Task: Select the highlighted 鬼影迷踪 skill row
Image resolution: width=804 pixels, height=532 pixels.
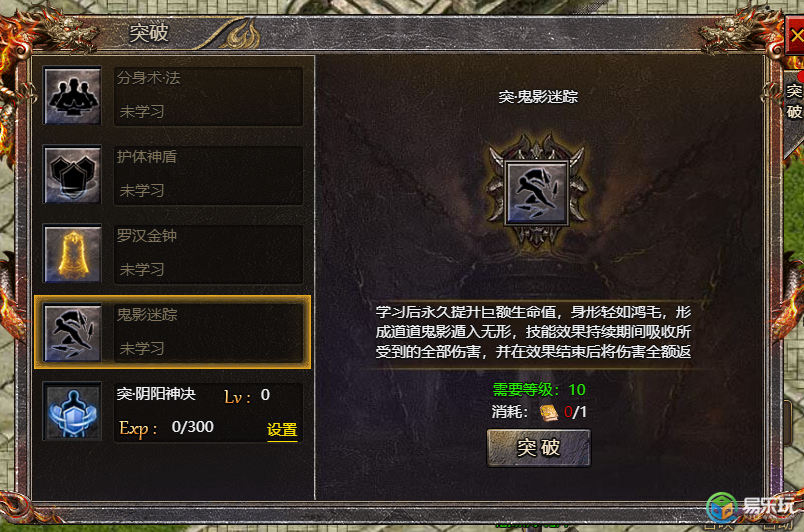Action: tap(173, 332)
